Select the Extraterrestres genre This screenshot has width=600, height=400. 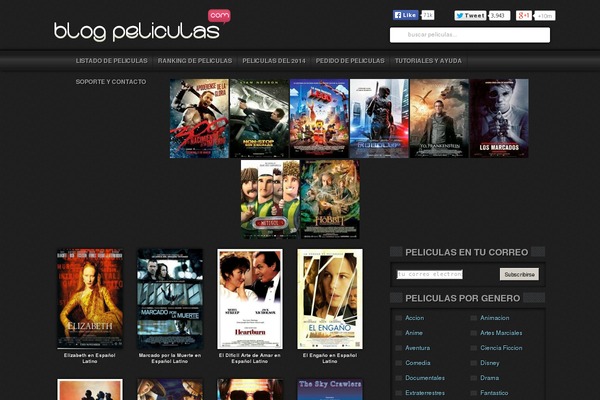pos(425,393)
